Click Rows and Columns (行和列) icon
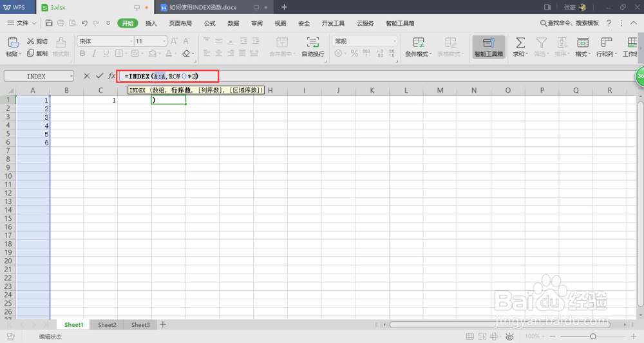 click(606, 42)
